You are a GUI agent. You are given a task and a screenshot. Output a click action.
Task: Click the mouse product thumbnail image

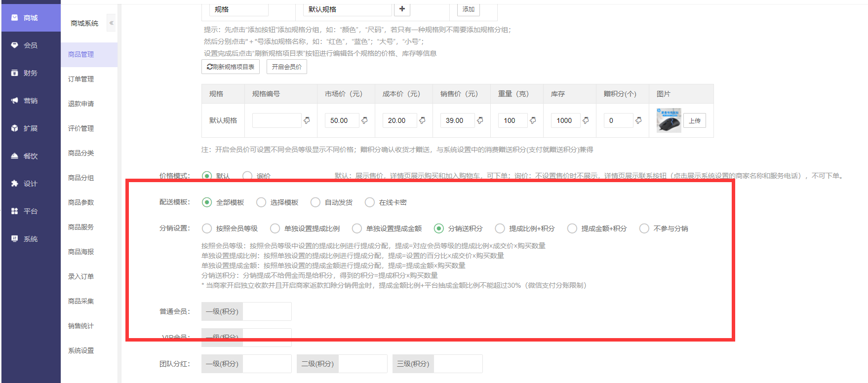669,120
